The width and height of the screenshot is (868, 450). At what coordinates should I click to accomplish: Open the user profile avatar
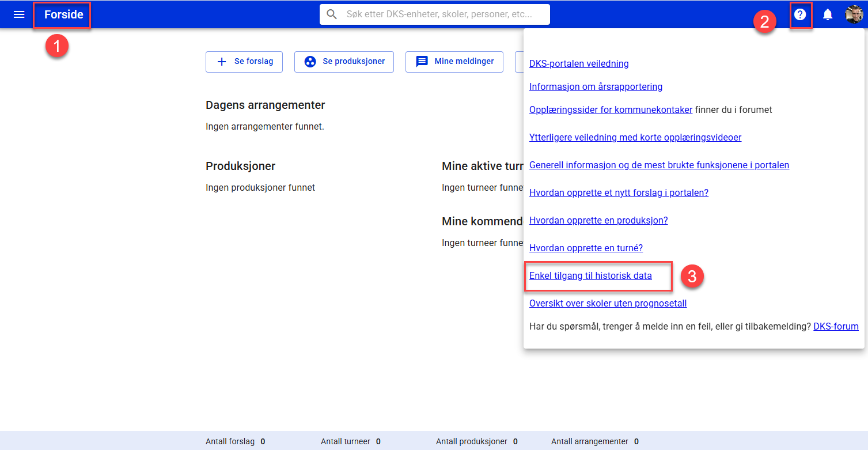click(x=854, y=14)
